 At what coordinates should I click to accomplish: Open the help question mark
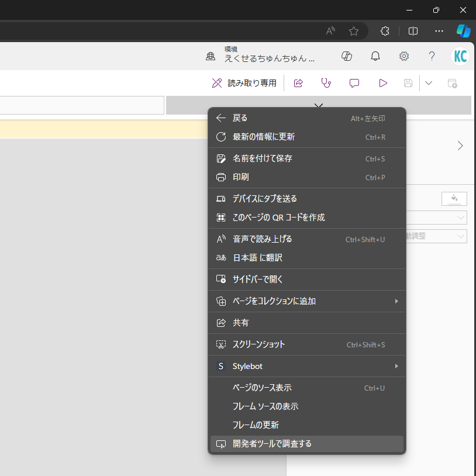point(432,56)
